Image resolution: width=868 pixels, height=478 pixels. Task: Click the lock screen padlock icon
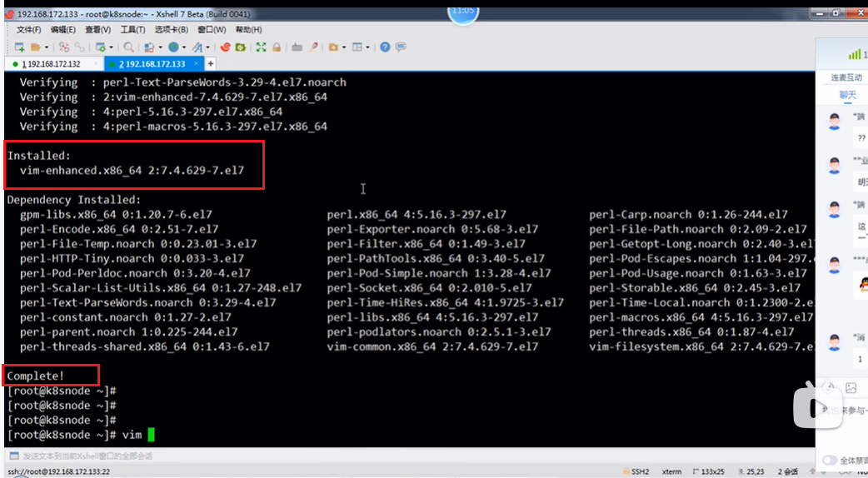tap(277, 47)
